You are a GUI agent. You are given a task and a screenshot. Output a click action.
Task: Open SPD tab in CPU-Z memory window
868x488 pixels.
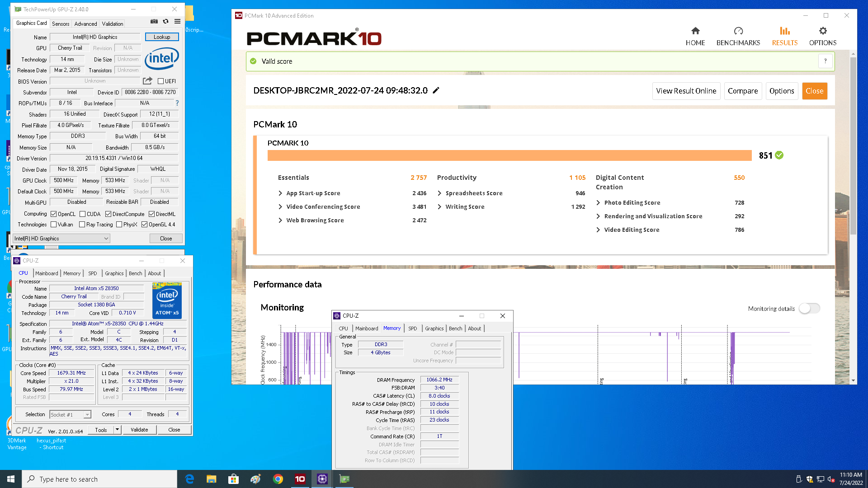(x=413, y=328)
